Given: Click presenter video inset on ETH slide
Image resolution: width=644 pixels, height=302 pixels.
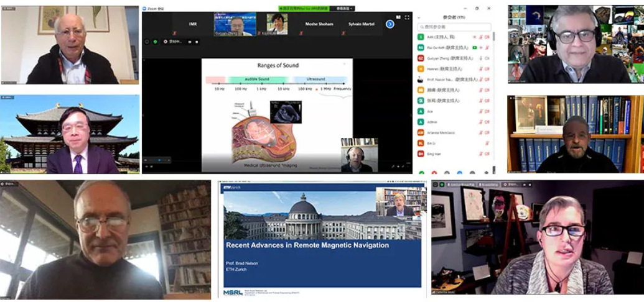Looking at the screenshot, I should tap(401, 202).
